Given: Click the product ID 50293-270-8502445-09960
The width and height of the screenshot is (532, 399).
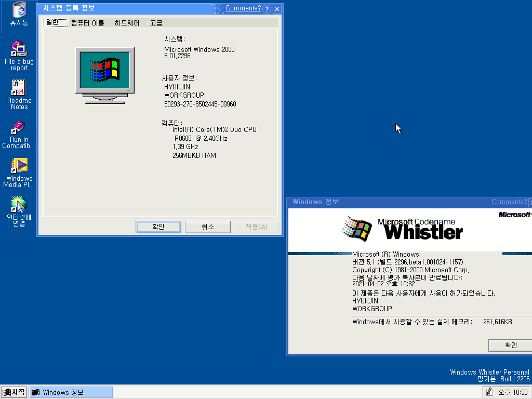Looking at the screenshot, I should point(200,104).
